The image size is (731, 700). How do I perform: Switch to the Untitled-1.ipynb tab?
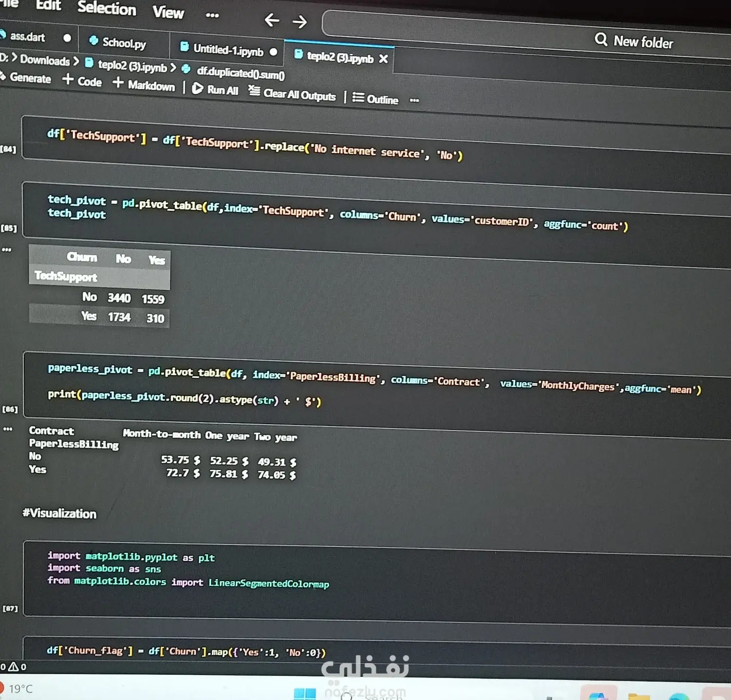click(228, 50)
